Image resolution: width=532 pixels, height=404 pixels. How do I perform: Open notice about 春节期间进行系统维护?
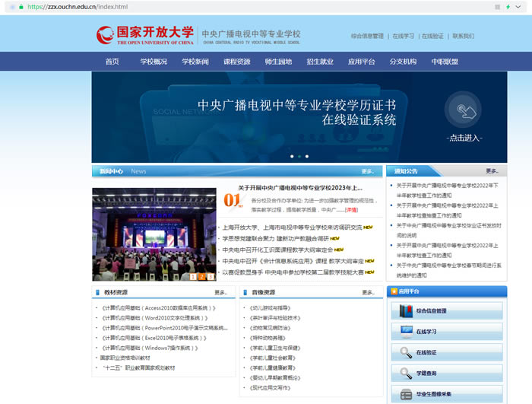coord(448,270)
